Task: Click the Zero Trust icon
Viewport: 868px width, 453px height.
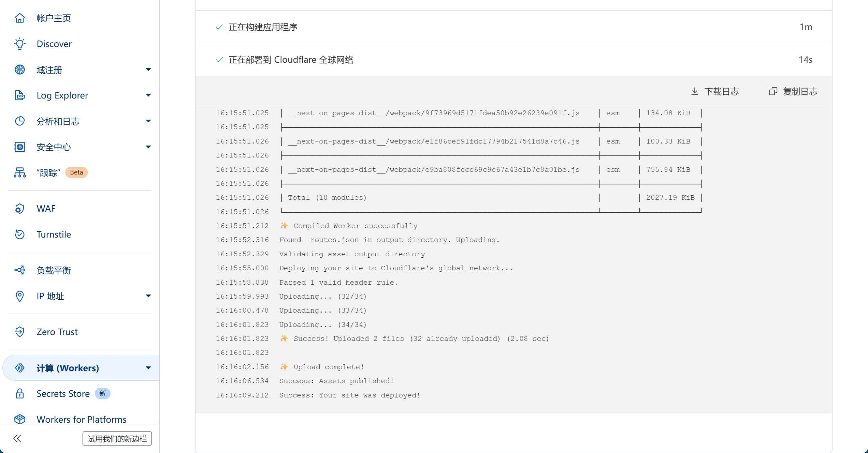Action: pos(20,332)
